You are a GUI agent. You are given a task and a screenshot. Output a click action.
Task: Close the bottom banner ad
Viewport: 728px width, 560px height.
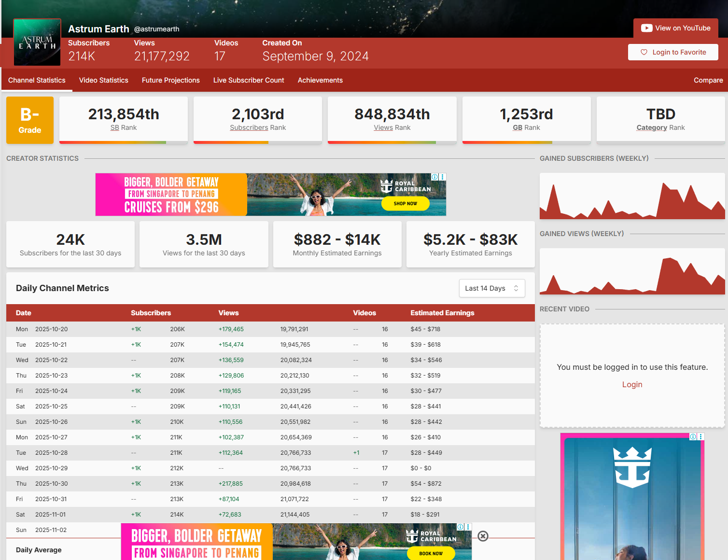tap(483, 536)
